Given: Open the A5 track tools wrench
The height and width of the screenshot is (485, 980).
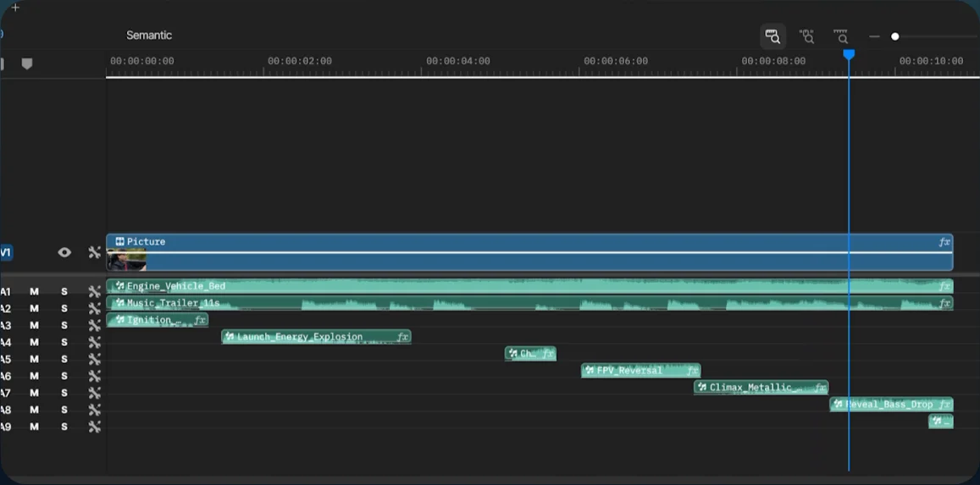Looking at the screenshot, I should pos(94,359).
